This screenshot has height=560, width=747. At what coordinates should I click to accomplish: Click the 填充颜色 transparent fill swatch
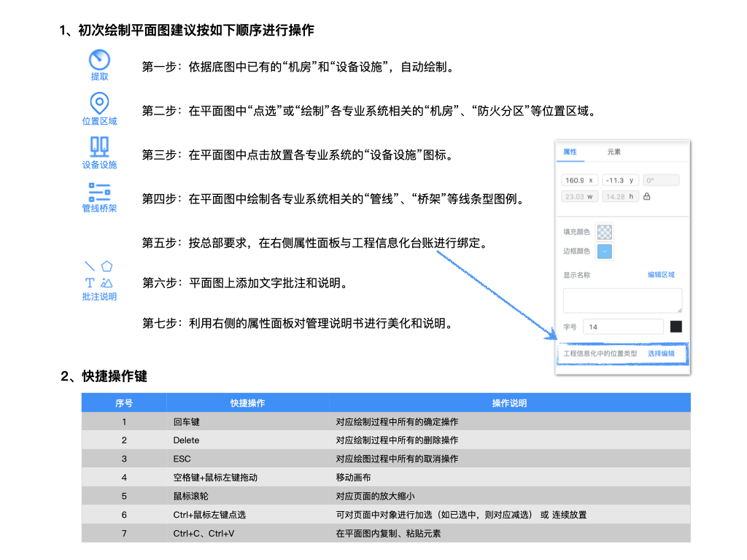(x=605, y=232)
